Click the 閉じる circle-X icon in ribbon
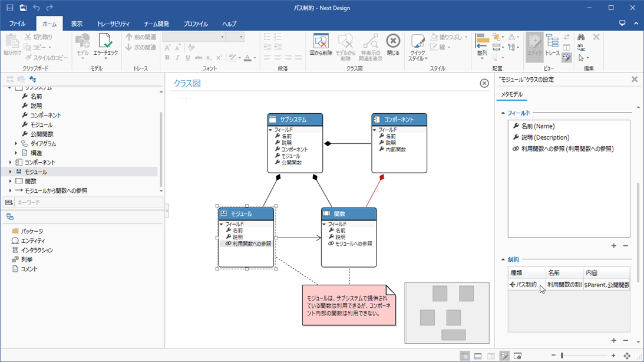 (x=393, y=42)
